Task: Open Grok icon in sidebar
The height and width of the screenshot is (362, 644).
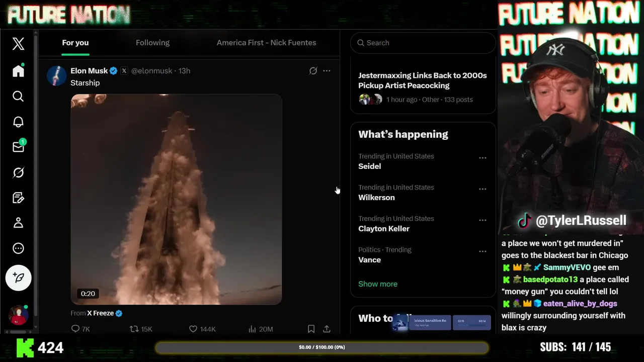Action: point(18,172)
